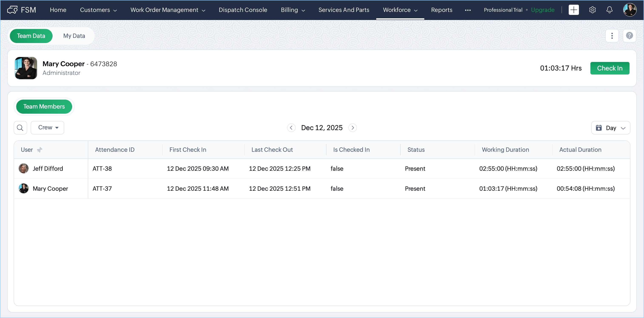This screenshot has width=644, height=318.
Task: Click the FSM logo icon
Action: [12, 10]
